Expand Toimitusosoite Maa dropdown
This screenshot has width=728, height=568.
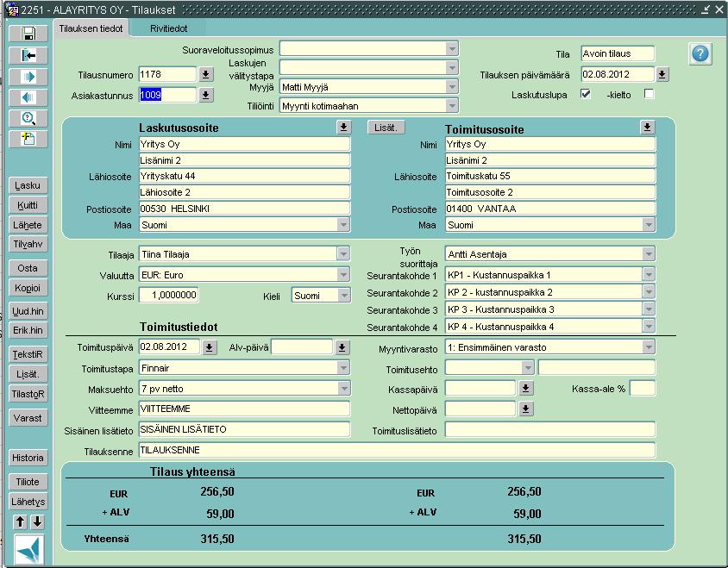point(648,225)
